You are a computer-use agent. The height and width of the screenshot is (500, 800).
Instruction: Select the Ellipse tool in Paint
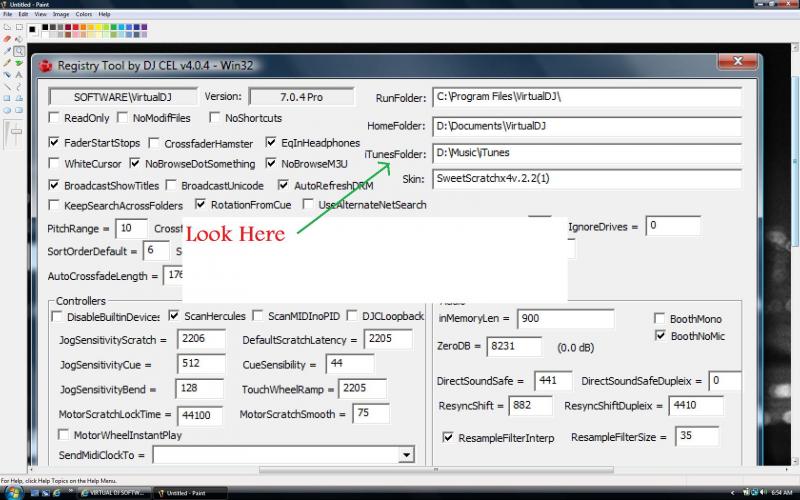(x=7, y=110)
